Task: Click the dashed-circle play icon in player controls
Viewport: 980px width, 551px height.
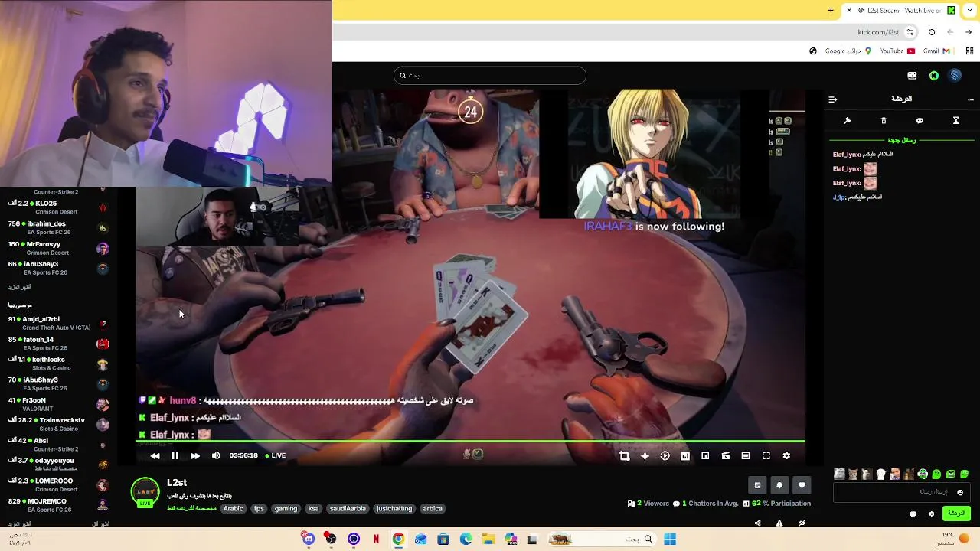Action: coord(665,455)
